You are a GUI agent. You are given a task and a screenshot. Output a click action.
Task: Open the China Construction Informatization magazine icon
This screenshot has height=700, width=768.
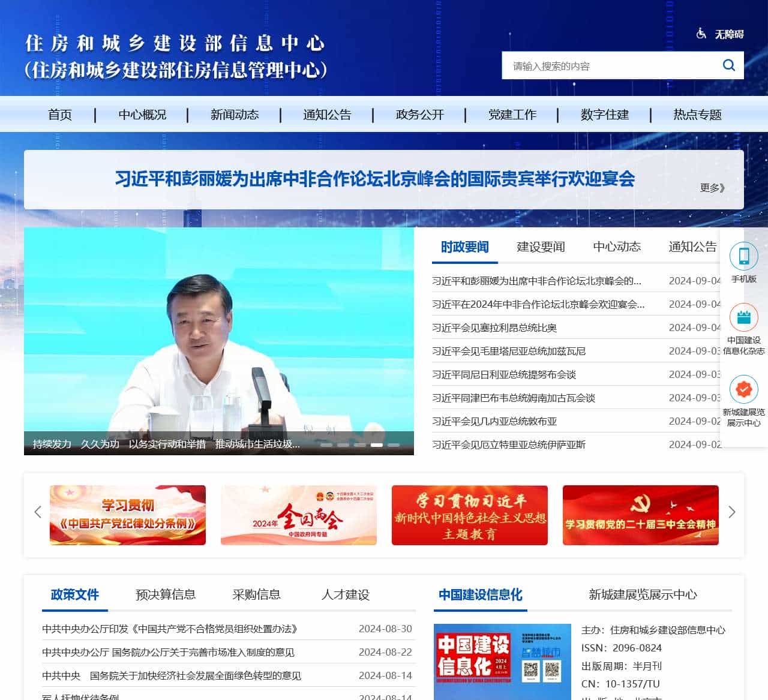point(743,318)
